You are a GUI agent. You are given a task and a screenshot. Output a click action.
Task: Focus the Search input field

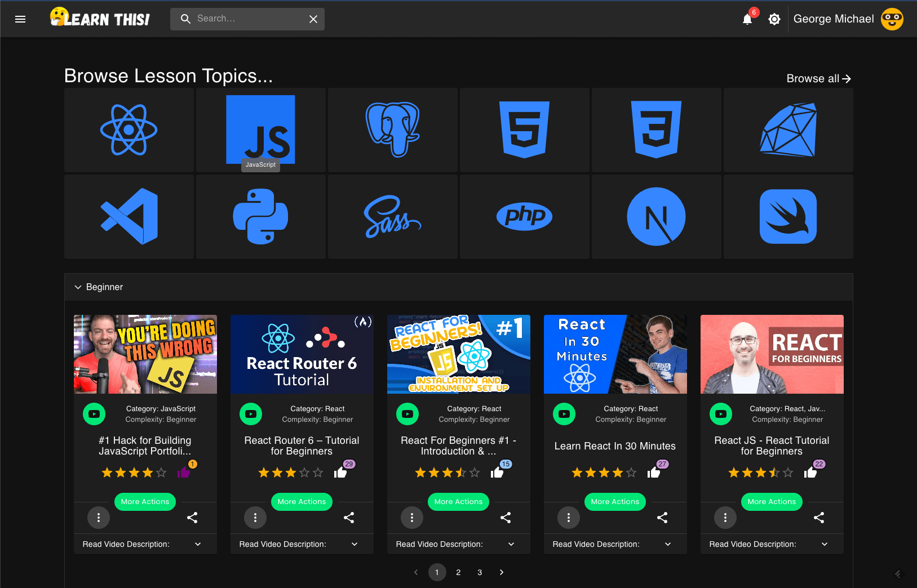click(247, 19)
